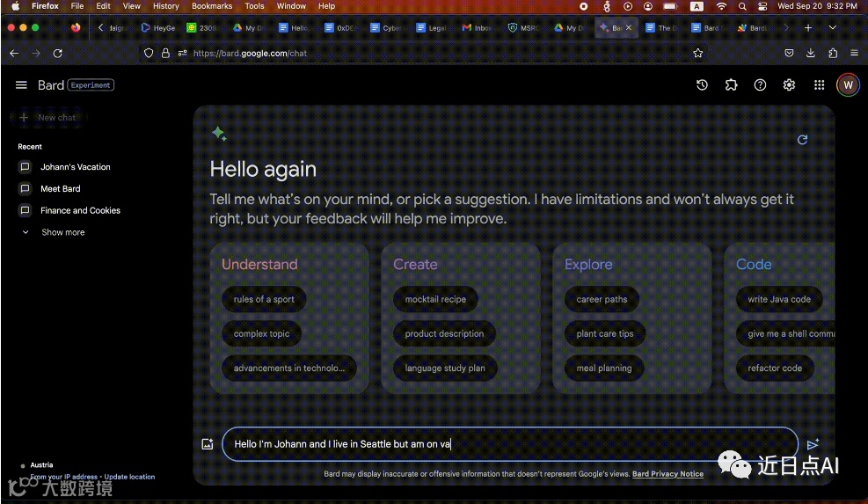Screen dimensions: 868x504
Task: Save the page to Pocket
Action: (789, 53)
